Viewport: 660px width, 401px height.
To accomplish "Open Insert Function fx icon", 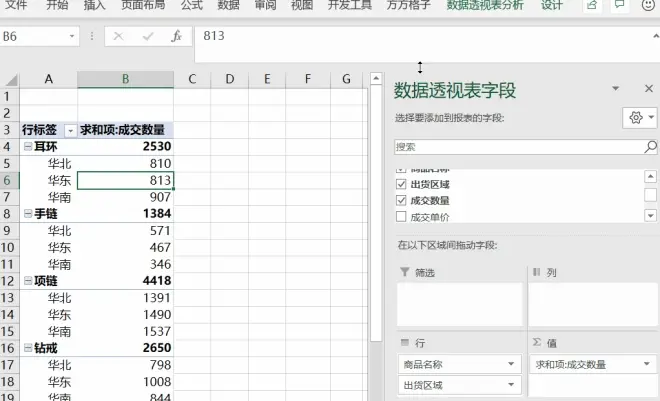I will click(x=177, y=37).
